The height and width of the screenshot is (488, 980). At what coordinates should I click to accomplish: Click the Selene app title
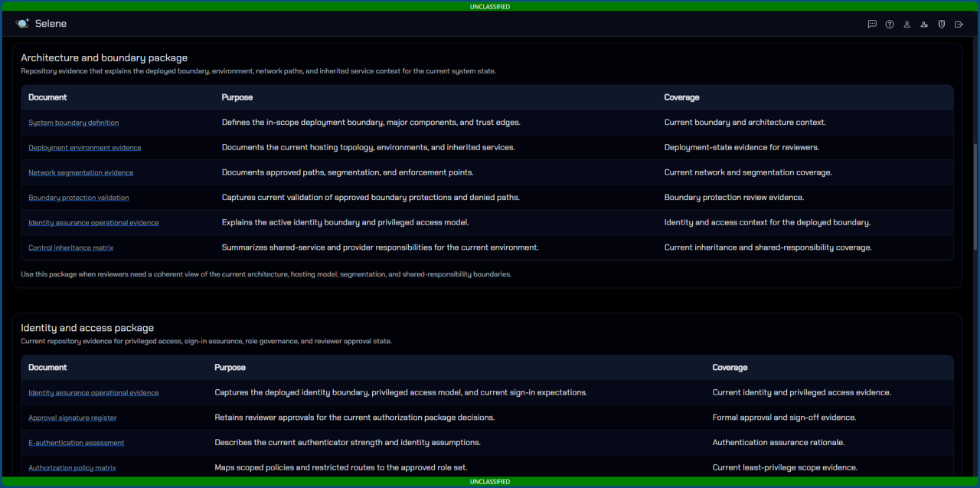(51, 24)
